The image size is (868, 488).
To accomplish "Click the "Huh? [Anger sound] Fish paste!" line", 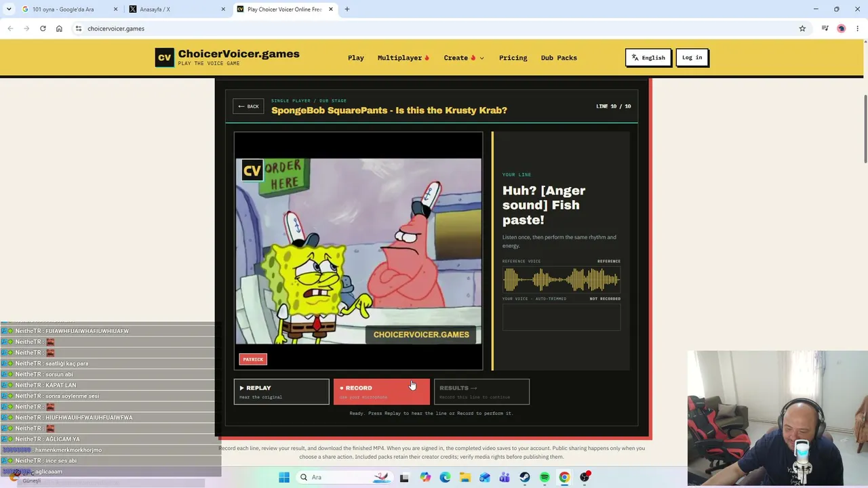I will [544, 205].
